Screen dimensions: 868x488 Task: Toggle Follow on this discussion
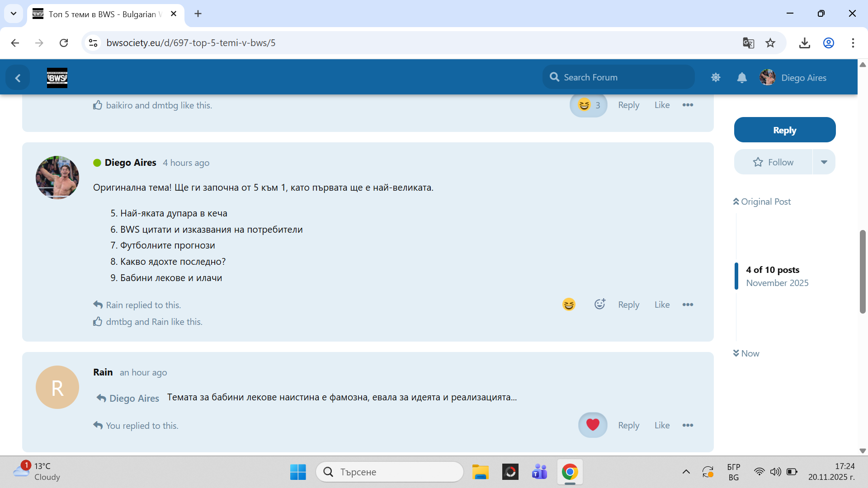point(774,162)
